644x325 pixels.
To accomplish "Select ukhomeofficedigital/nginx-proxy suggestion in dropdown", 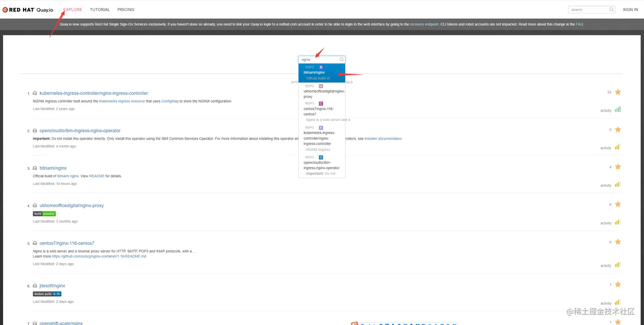I will (x=322, y=91).
